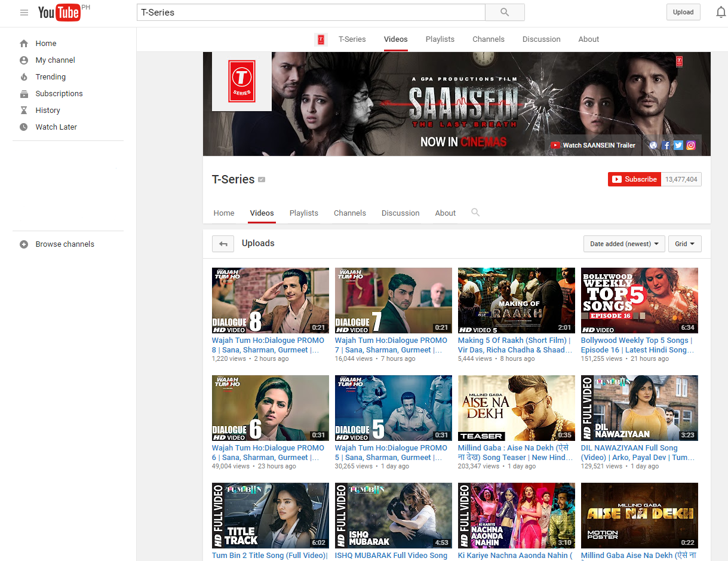This screenshot has width=728, height=561.
Task: Open Wajah Tum Ho Dialogue PROMO 7 title
Action: (x=391, y=345)
